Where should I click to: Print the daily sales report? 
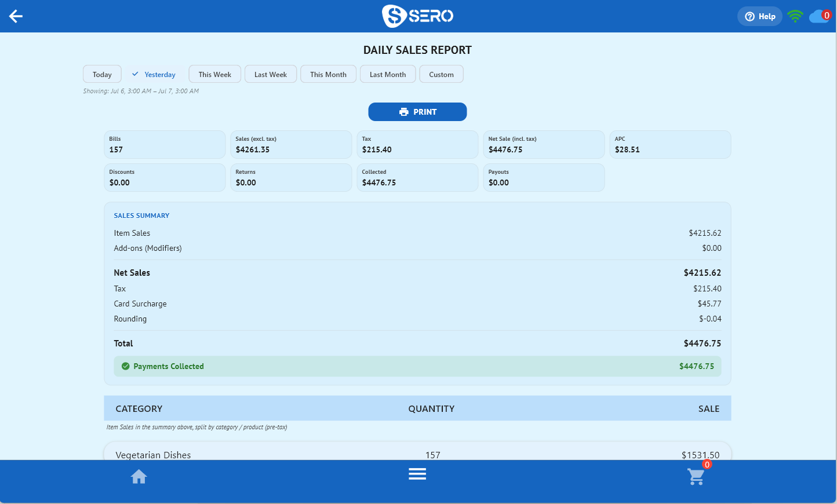(417, 112)
